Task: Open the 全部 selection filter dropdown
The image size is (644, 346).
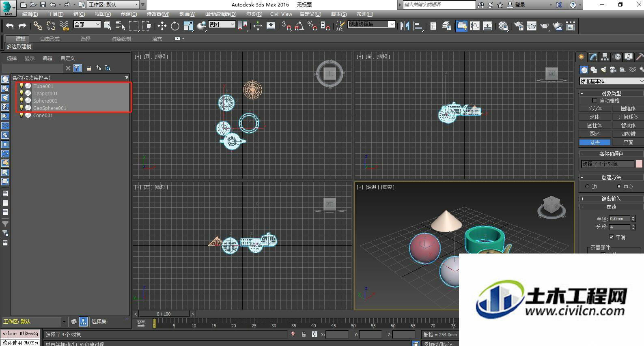Action: (x=87, y=24)
